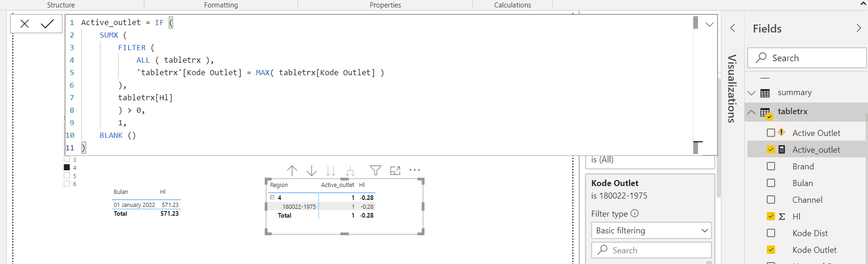
Task: Select the tabletrx table icon
Action: (765, 112)
